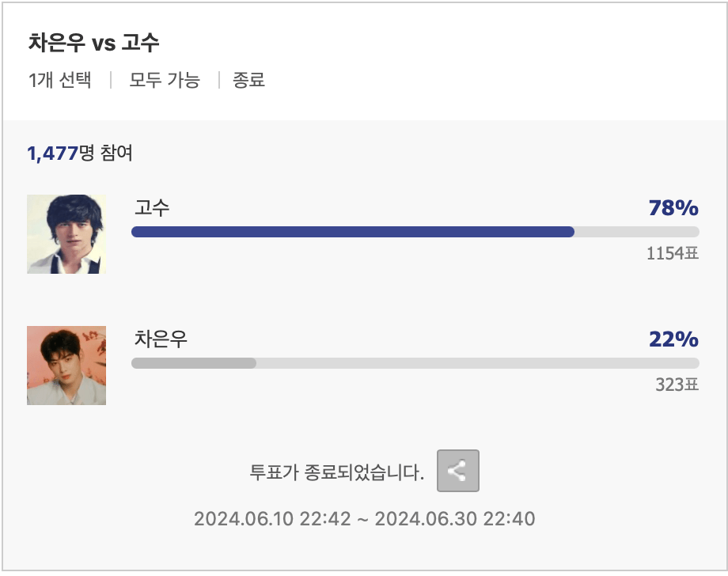The image size is (728, 576).
Task: Click the 22% result percentage
Action: pos(673,339)
